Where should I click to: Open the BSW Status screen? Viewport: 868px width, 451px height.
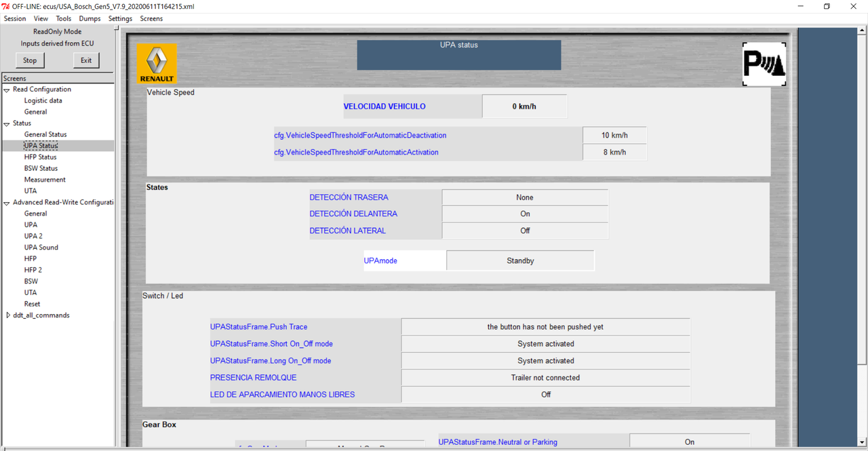(x=41, y=168)
